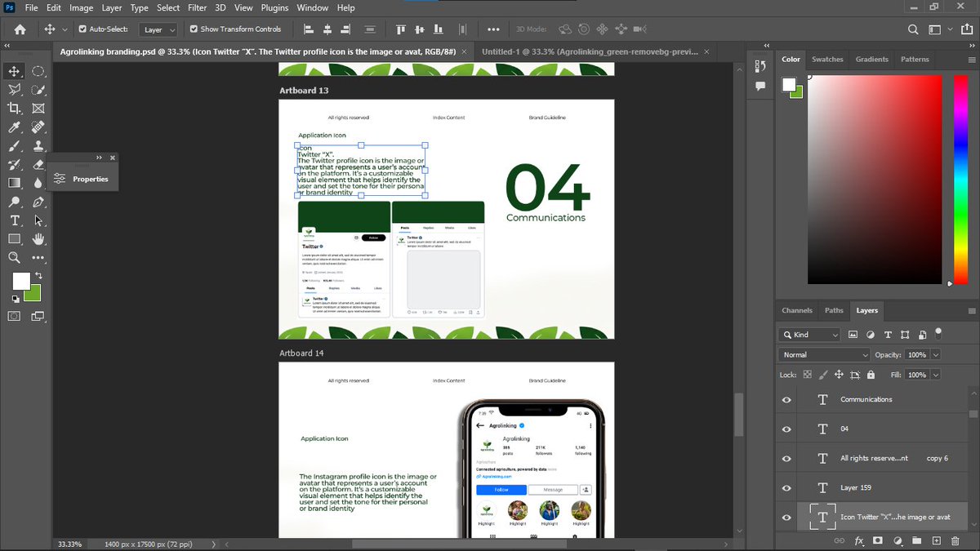Open the Kind filter dropdown
This screenshot has height=551, width=980.
pos(809,335)
